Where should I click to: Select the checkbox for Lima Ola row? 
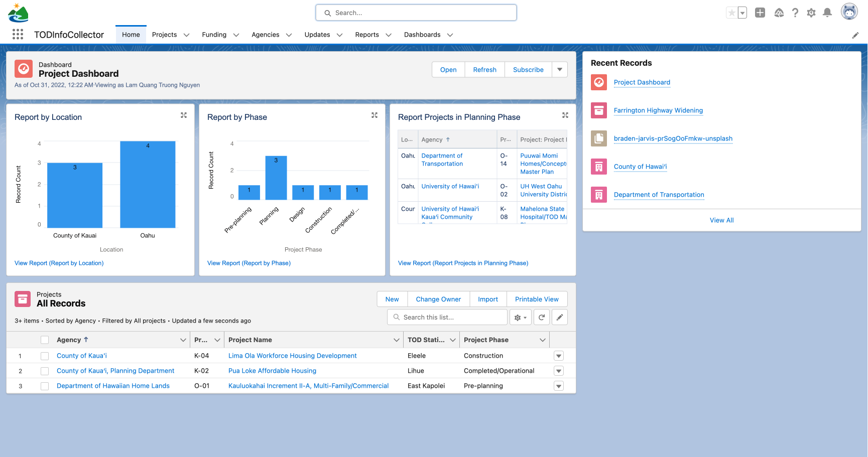tap(45, 356)
